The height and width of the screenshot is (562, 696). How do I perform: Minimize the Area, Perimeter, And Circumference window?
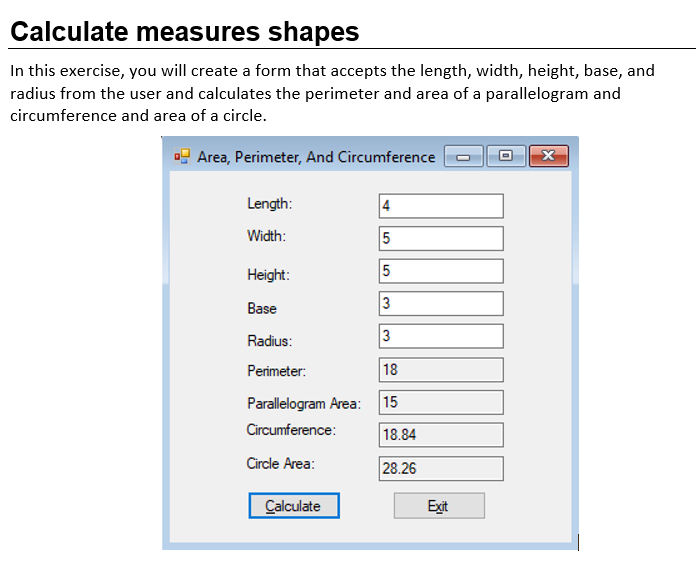tap(464, 157)
